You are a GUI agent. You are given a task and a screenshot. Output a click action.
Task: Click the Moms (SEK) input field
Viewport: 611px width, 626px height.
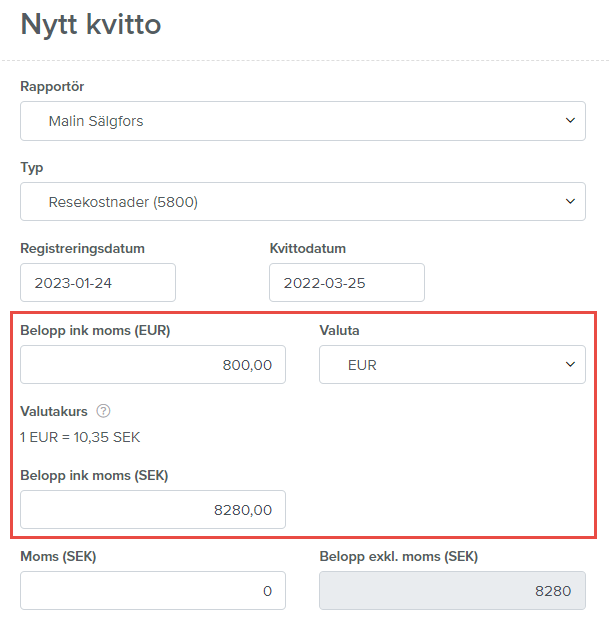153,591
